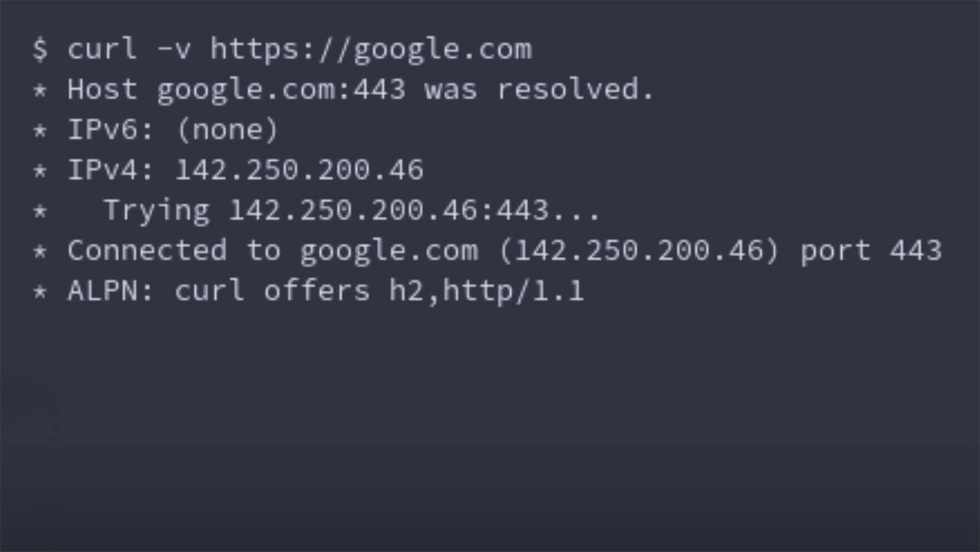Viewport: 980px width, 552px height.
Task: Click the $ shell prompt symbol
Action: tap(40, 49)
